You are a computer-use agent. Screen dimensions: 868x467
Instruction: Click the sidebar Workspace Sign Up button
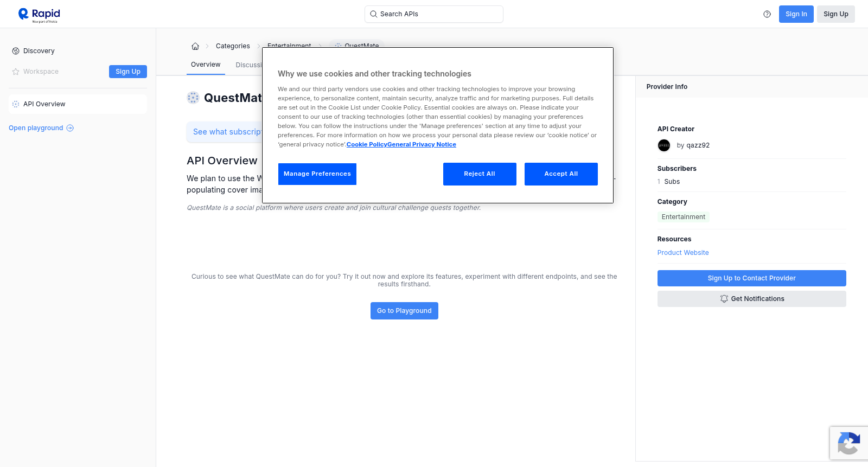coord(128,72)
